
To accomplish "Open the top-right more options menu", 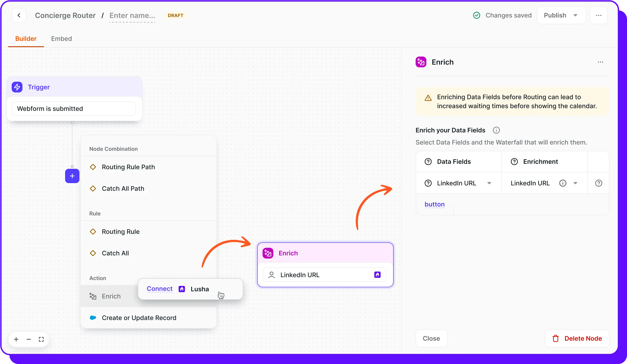I will pos(599,15).
